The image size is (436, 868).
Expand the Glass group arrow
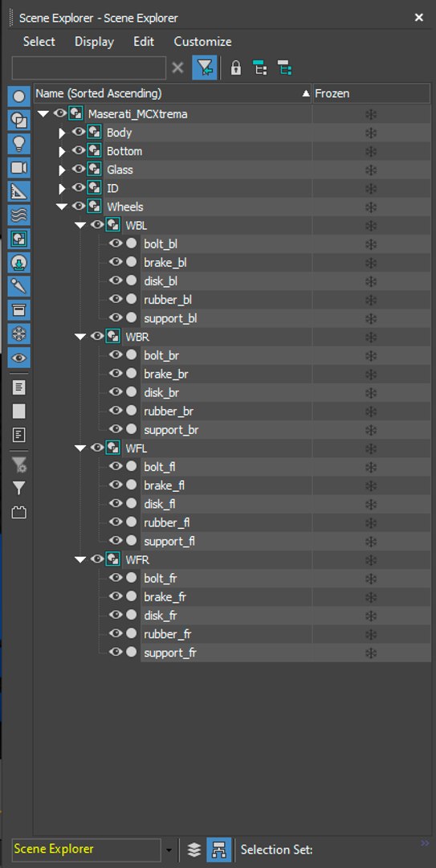click(62, 170)
